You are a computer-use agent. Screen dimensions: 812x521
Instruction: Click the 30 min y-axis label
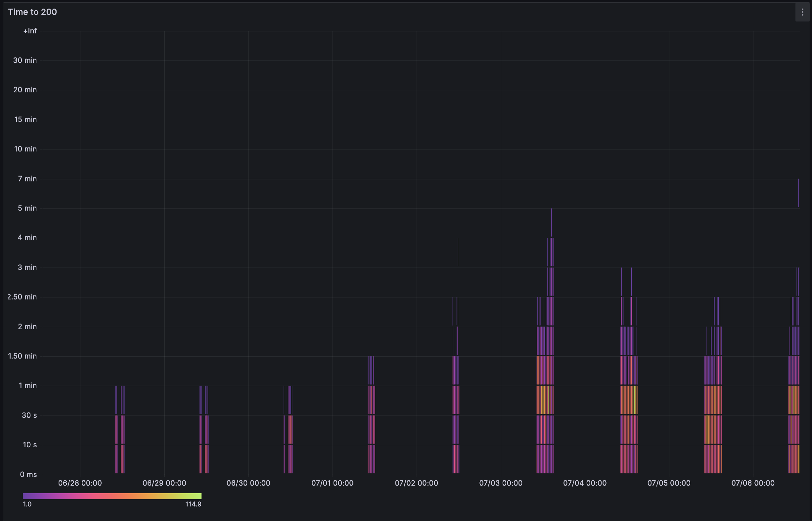tap(25, 60)
